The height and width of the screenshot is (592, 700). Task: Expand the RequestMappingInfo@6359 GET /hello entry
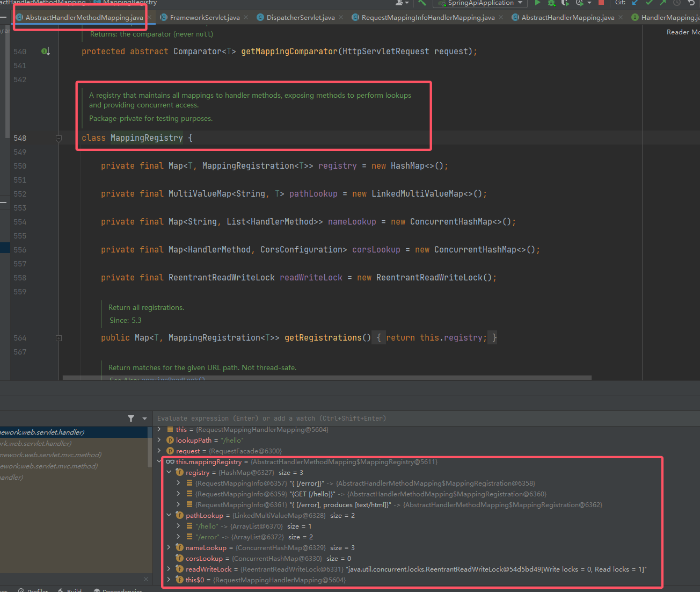(178, 494)
